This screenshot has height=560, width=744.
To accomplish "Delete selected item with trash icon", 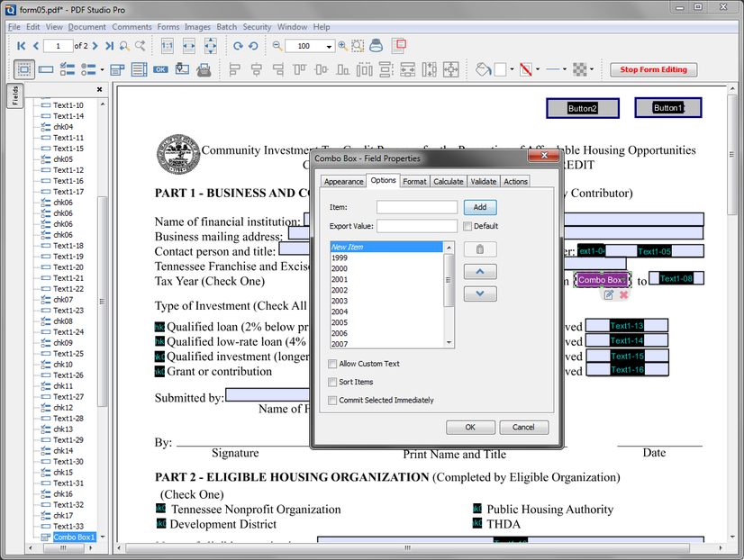I will point(480,249).
